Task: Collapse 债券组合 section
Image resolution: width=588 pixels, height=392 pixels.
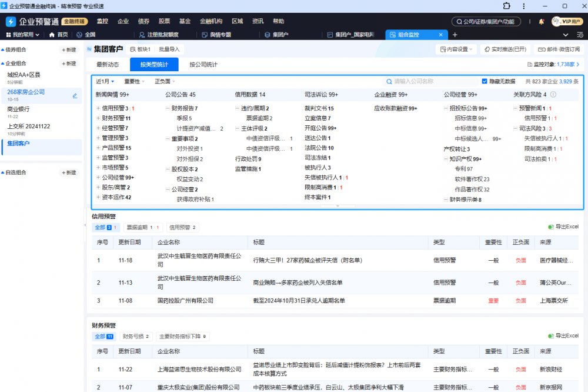Action: 2,49
